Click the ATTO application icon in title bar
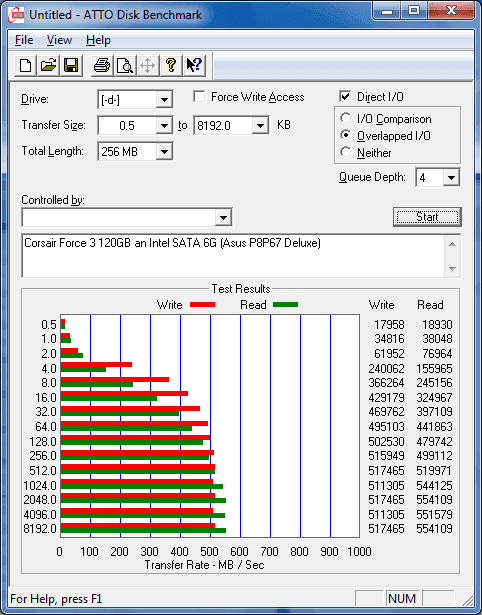482x615 pixels. (x=16, y=15)
